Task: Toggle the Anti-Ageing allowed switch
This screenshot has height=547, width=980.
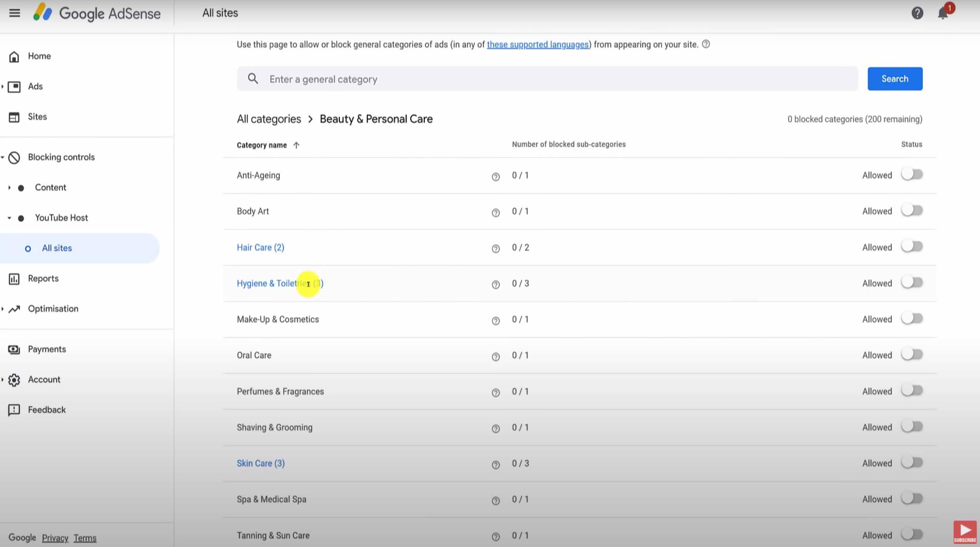Action: [912, 174]
